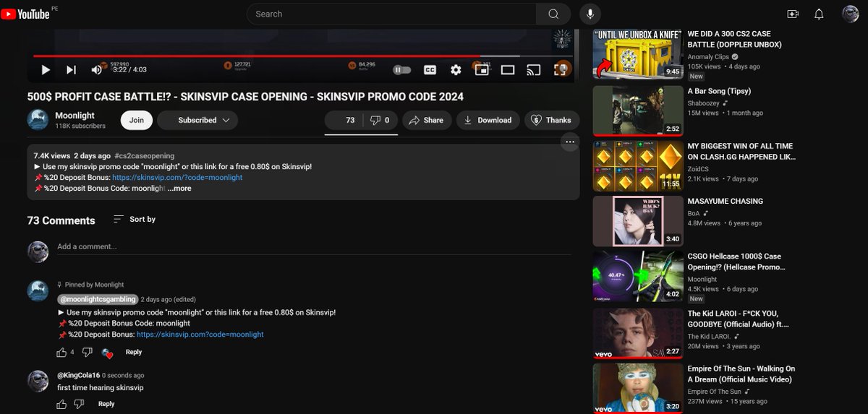868x414 pixels.
Task: Open Moonlight channel name link
Action: point(76,115)
